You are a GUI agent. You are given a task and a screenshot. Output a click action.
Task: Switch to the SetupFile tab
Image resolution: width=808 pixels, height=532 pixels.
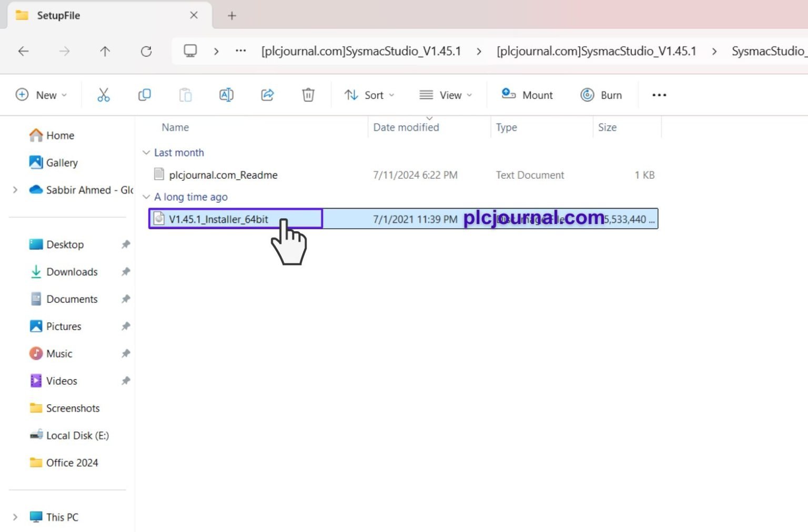coord(58,15)
